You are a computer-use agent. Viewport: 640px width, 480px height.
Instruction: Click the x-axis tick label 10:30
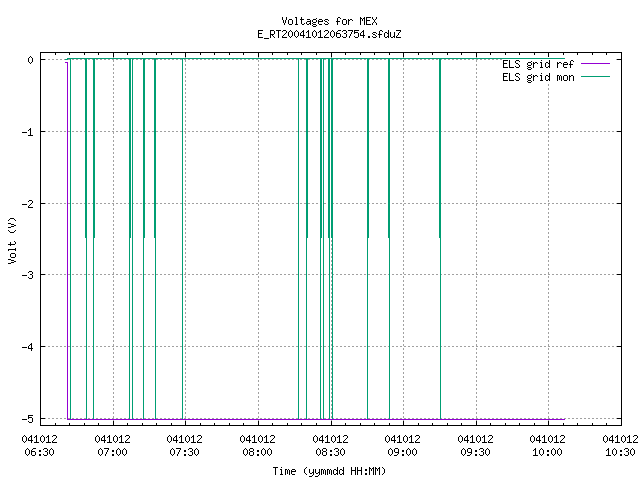620,452
